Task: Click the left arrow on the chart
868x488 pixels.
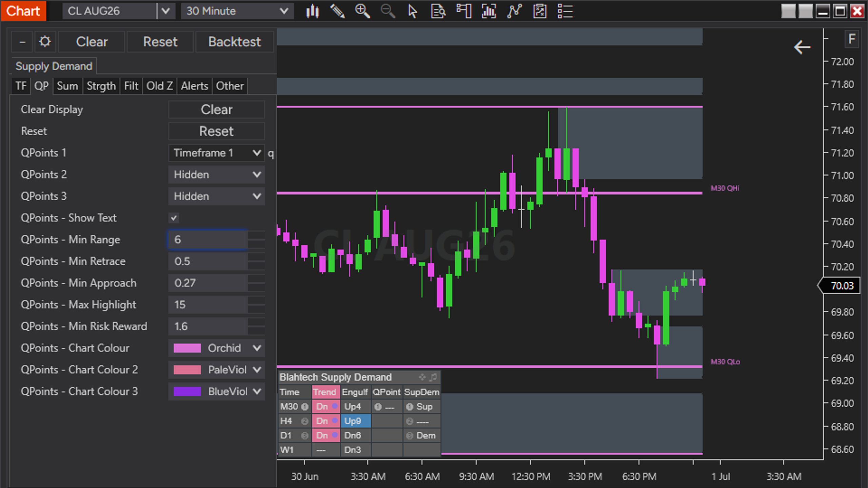Action: click(802, 47)
